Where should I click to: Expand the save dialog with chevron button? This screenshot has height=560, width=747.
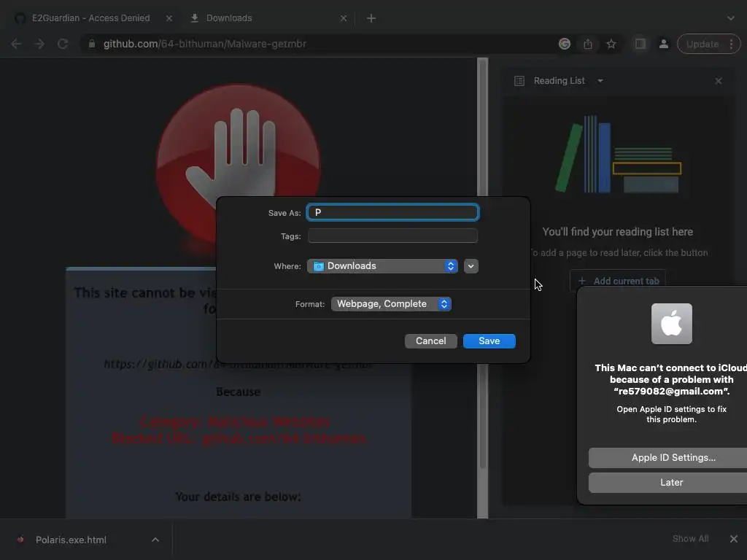coord(471,266)
